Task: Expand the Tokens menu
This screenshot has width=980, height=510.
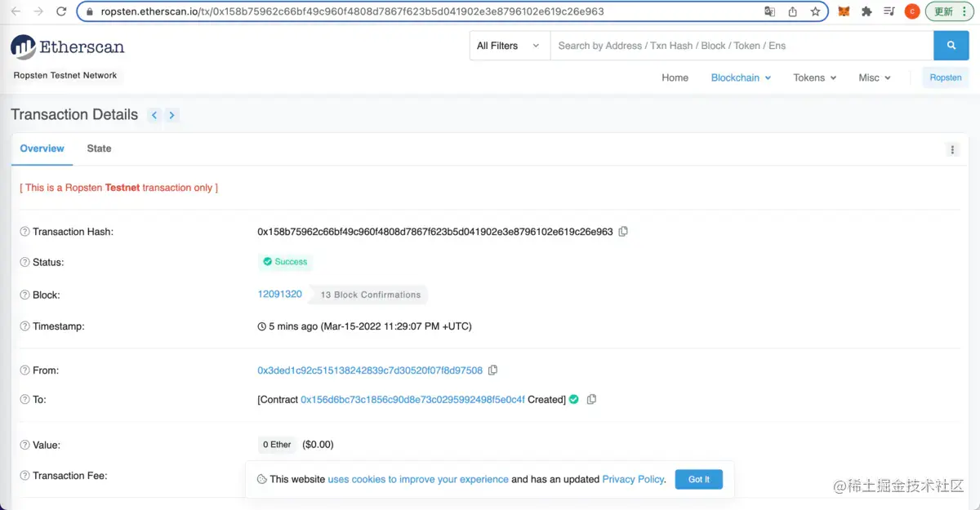Action: tap(815, 78)
